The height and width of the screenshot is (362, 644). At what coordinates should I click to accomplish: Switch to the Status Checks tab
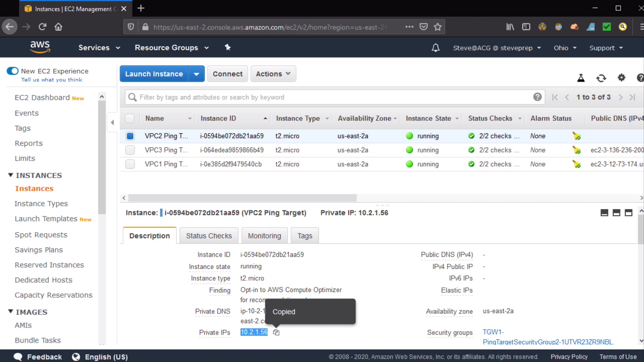pyautogui.click(x=209, y=236)
